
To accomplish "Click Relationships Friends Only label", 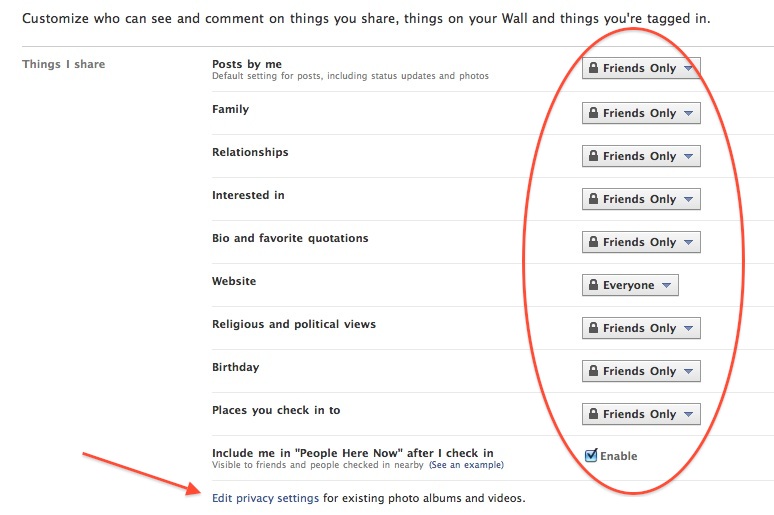I will (x=639, y=156).
